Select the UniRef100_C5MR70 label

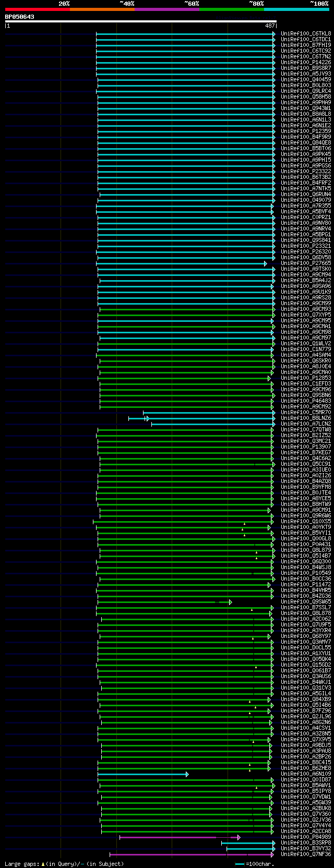(x=306, y=412)
